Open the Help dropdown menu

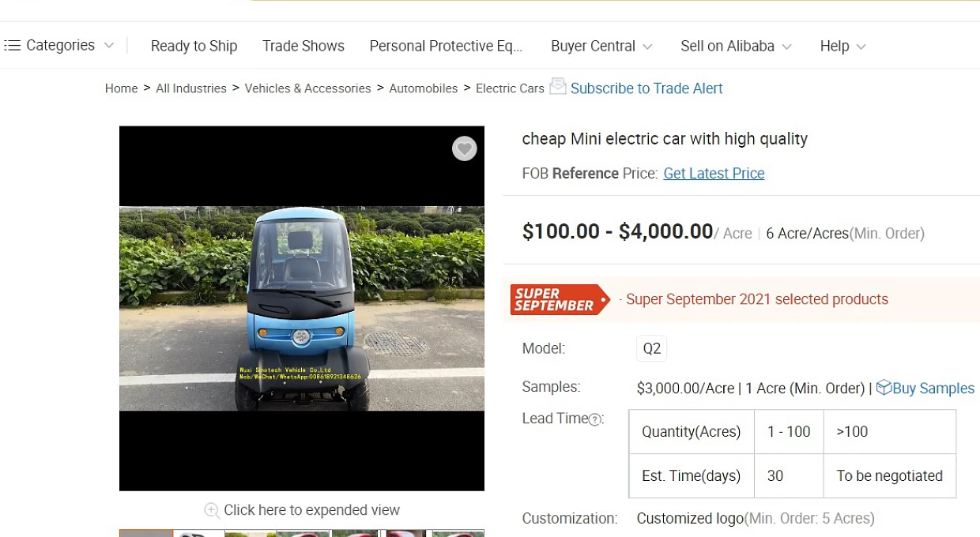[842, 47]
